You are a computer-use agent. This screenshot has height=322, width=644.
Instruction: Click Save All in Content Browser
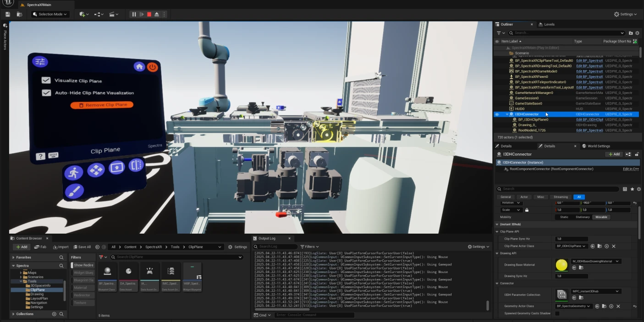point(82,247)
